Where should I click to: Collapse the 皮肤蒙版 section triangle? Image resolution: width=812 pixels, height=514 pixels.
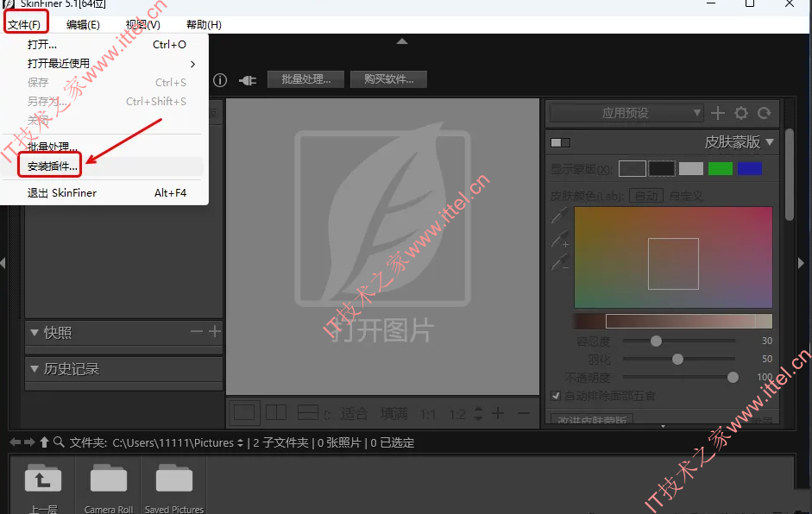pos(770,141)
